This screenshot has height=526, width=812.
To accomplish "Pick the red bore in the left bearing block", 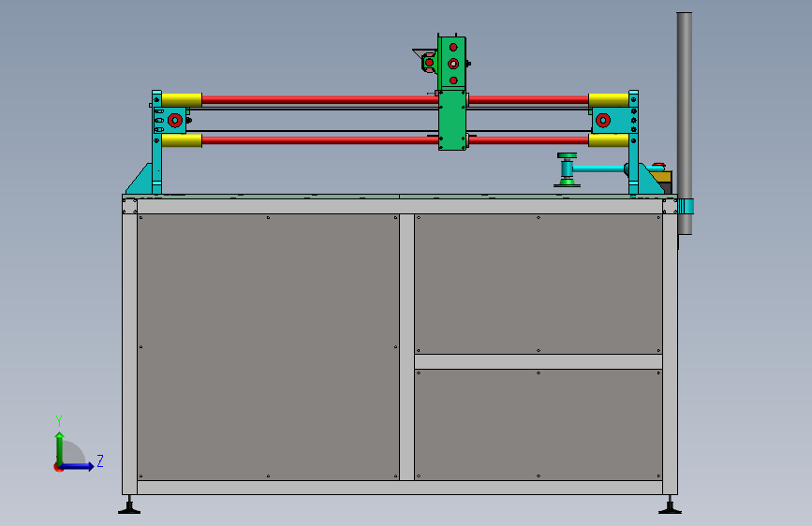I will (175, 121).
